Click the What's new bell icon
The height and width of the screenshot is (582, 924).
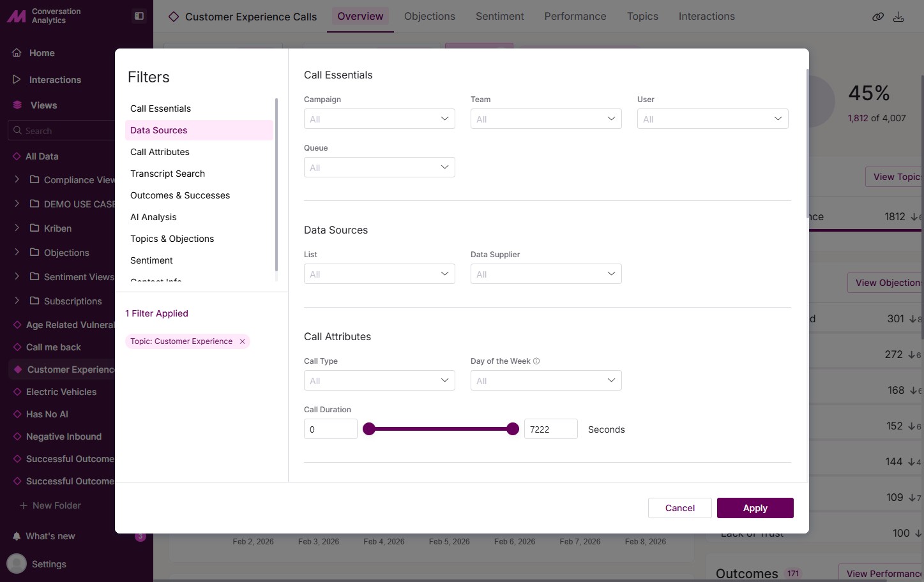point(17,536)
